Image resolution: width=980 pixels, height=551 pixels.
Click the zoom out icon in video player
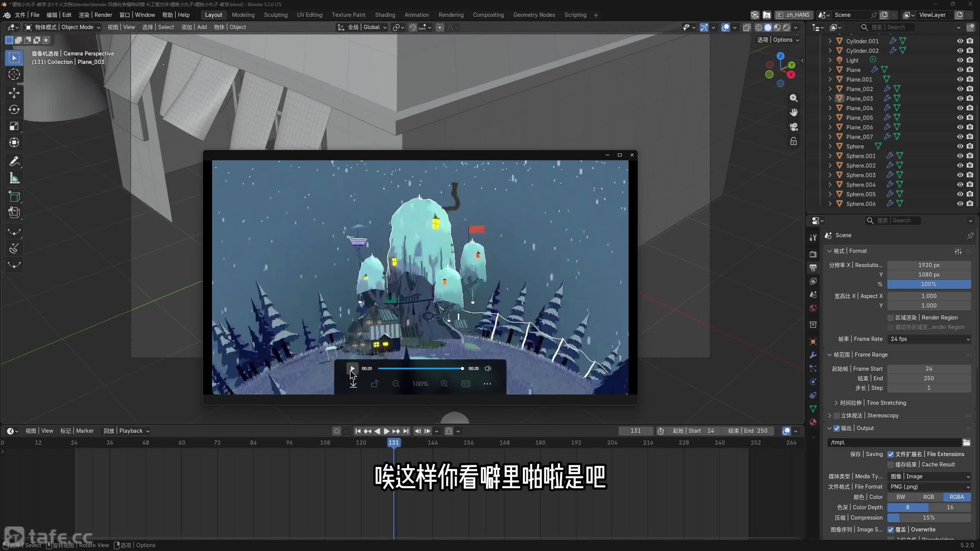(396, 384)
